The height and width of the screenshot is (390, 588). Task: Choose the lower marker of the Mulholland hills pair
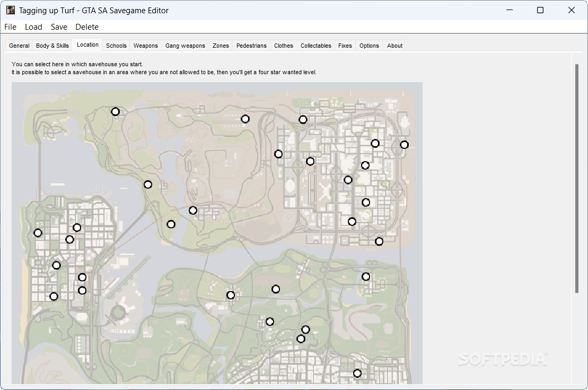tap(301, 339)
